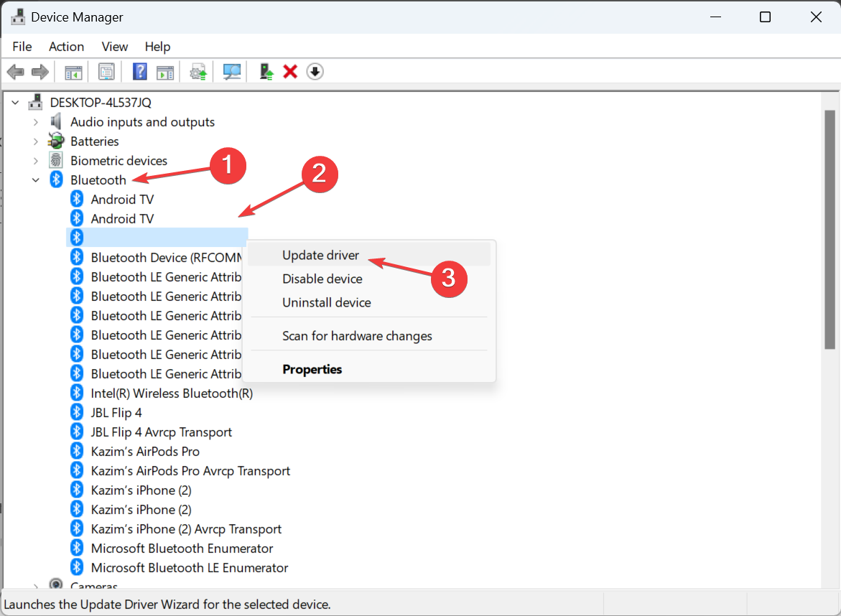Maximize the Device Manager window
This screenshot has height=616, width=841.
click(766, 17)
